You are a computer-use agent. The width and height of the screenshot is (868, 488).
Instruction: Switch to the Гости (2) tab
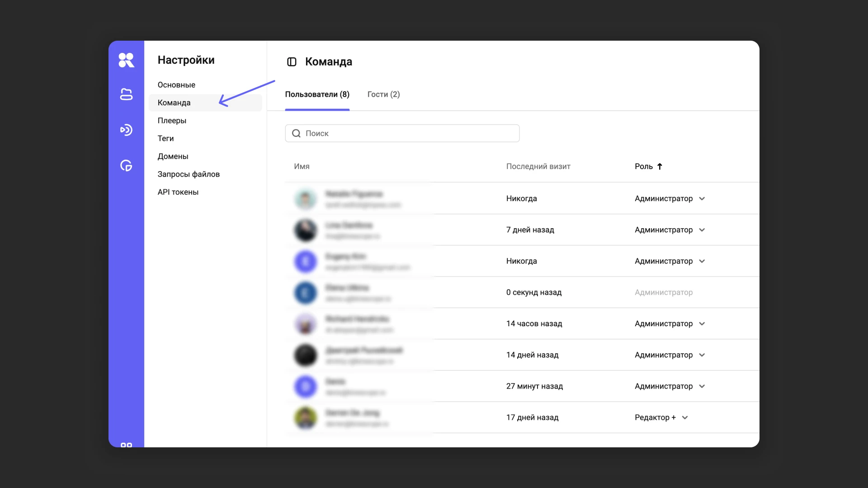pos(383,94)
